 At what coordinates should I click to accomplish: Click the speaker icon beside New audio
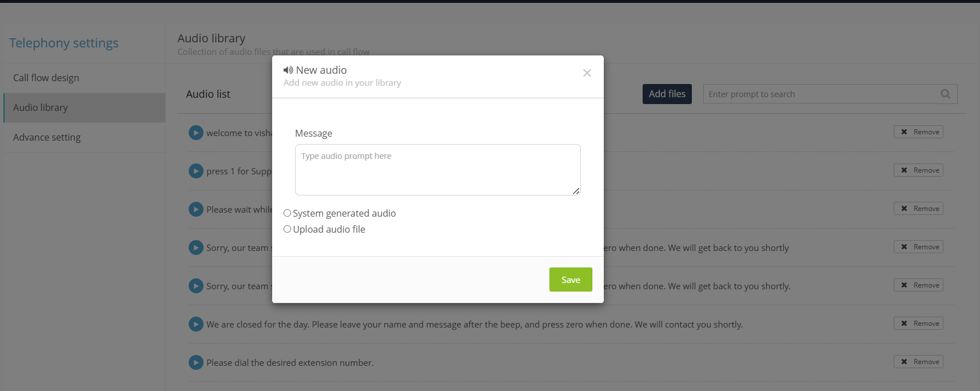click(288, 70)
